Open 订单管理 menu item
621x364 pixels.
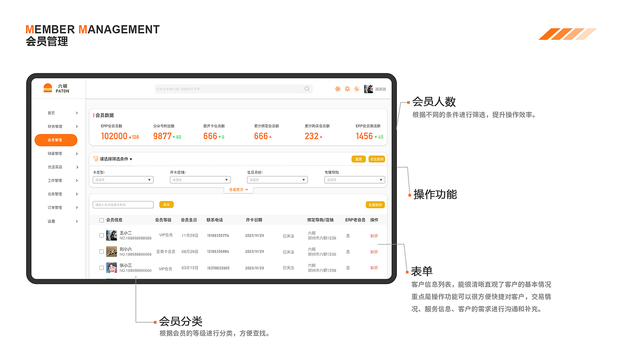pyautogui.click(x=55, y=208)
